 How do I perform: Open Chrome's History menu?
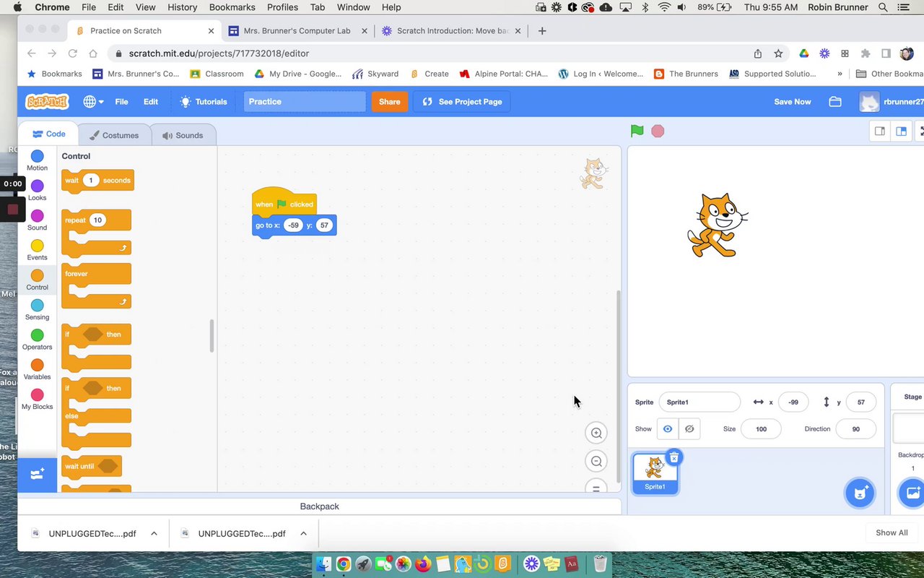(182, 7)
